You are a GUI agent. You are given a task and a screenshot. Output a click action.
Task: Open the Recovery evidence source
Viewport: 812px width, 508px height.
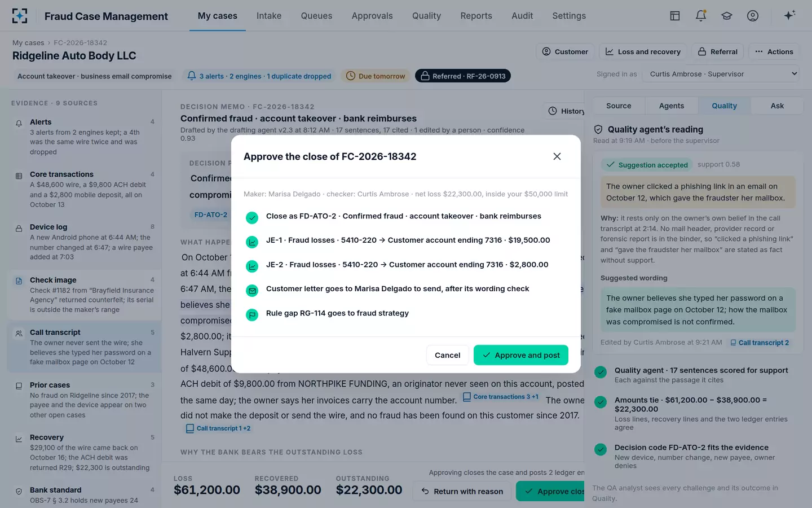[85, 452]
